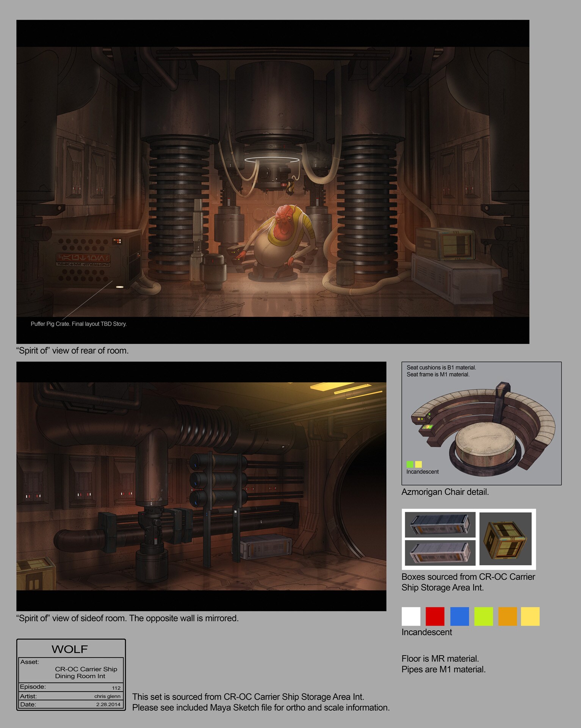Click the 'Floor is MR material.' text
581x728 pixels.
tap(440, 659)
